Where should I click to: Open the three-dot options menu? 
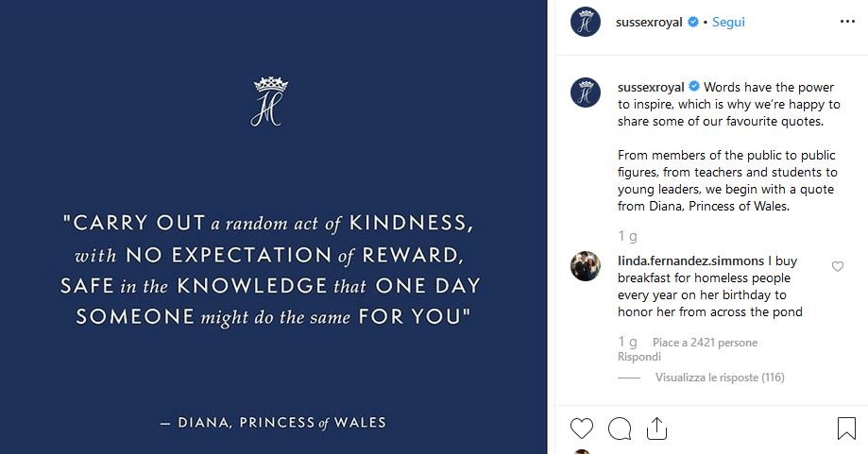coord(846,21)
